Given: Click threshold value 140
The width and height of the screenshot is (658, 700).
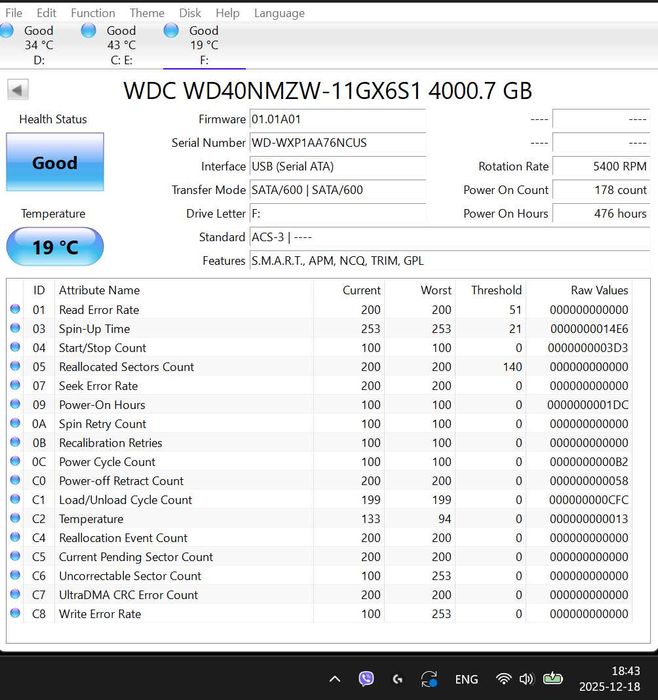Looking at the screenshot, I should pos(512,367).
